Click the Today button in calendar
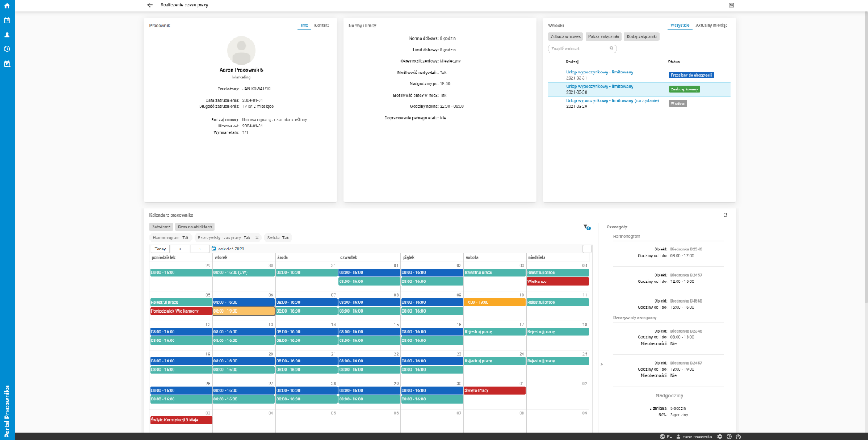868x440 pixels. [x=160, y=249]
